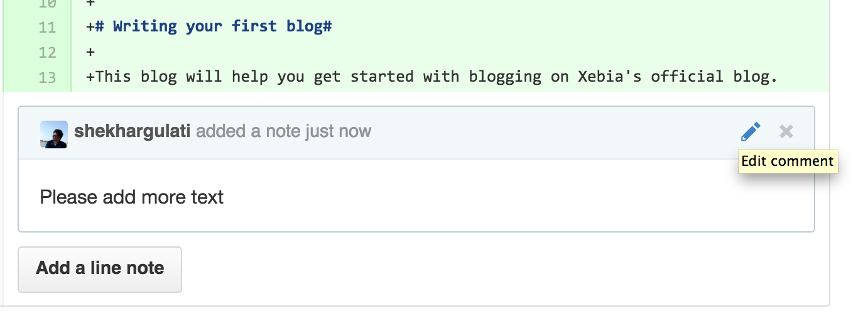Click the 'added a note' text in header

pyautogui.click(x=249, y=131)
